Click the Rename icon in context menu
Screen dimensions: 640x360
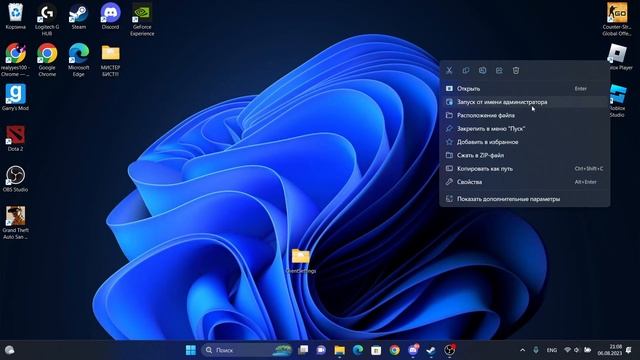[x=482, y=71]
